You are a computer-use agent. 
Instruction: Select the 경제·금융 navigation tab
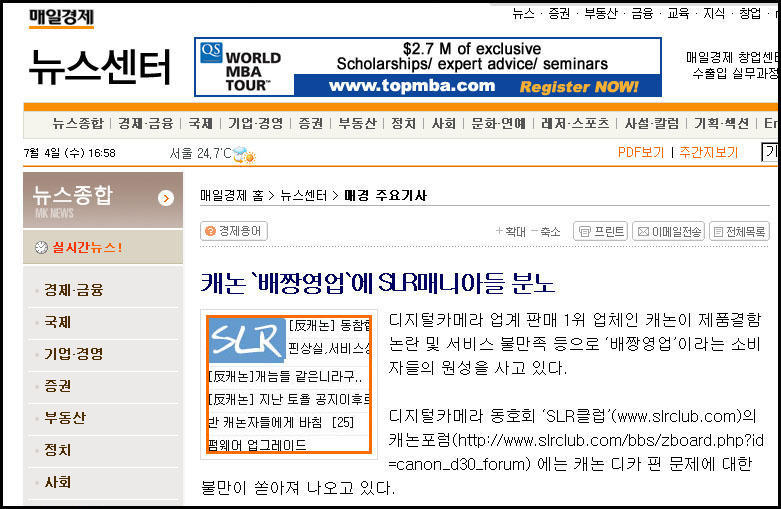pos(145,123)
